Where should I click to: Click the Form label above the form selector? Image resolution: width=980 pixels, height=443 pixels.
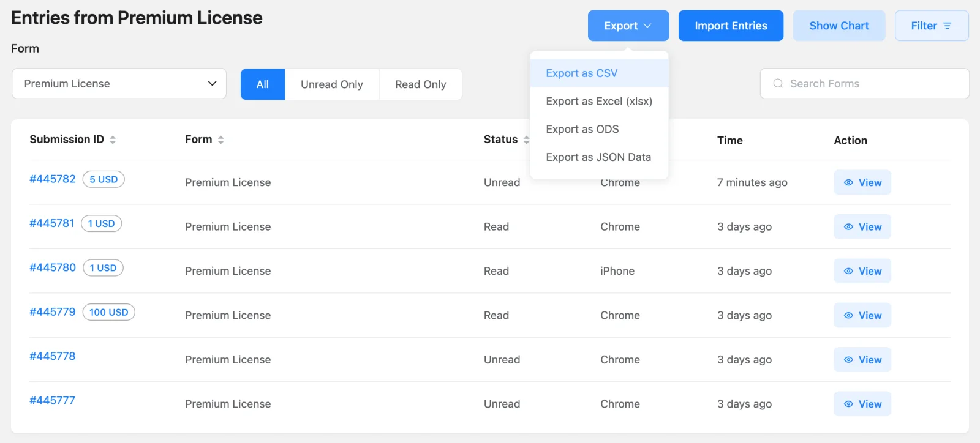(25, 48)
